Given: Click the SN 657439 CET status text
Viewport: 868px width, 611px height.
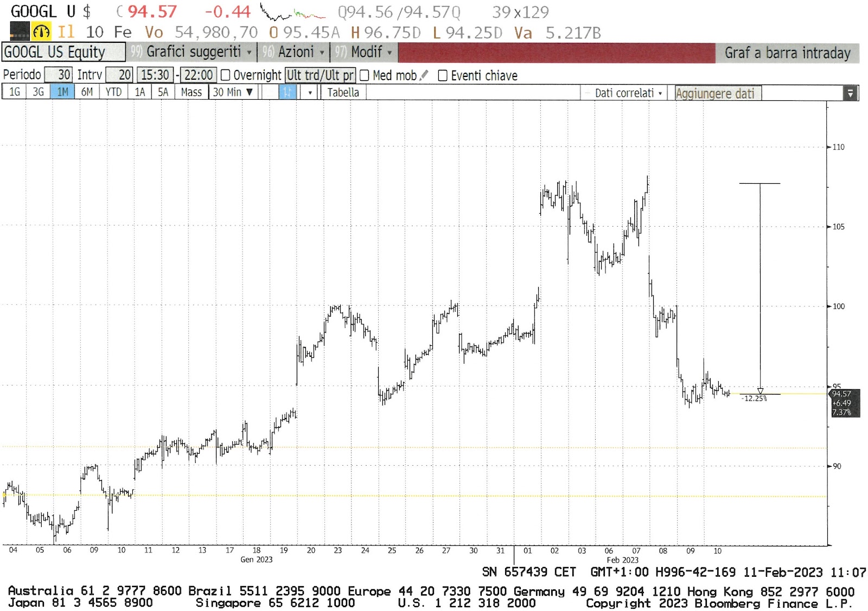Looking at the screenshot, I should pos(529,572).
